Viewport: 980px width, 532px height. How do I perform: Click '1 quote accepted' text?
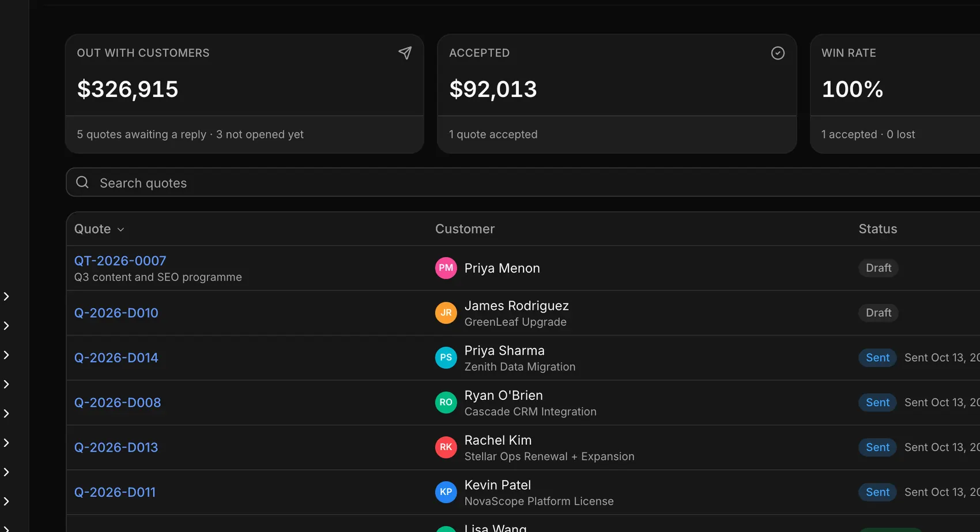tap(493, 134)
